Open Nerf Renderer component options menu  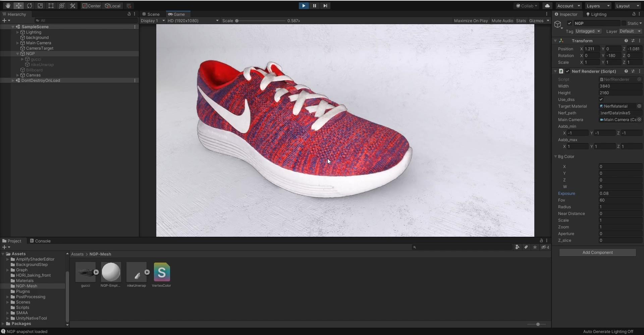click(x=640, y=71)
